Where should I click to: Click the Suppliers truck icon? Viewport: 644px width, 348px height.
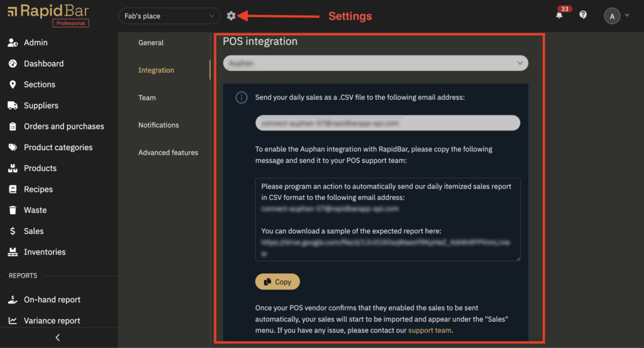coord(13,106)
